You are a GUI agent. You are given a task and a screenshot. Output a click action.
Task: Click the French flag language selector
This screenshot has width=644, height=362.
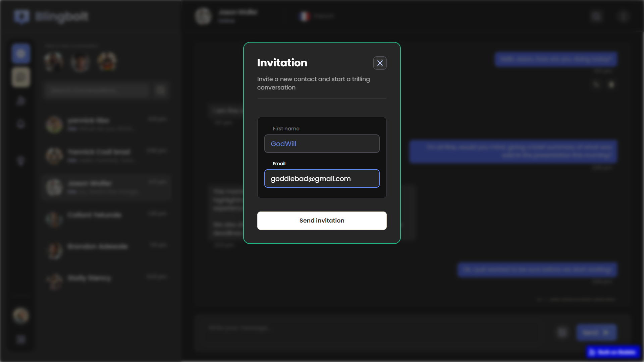305,16
